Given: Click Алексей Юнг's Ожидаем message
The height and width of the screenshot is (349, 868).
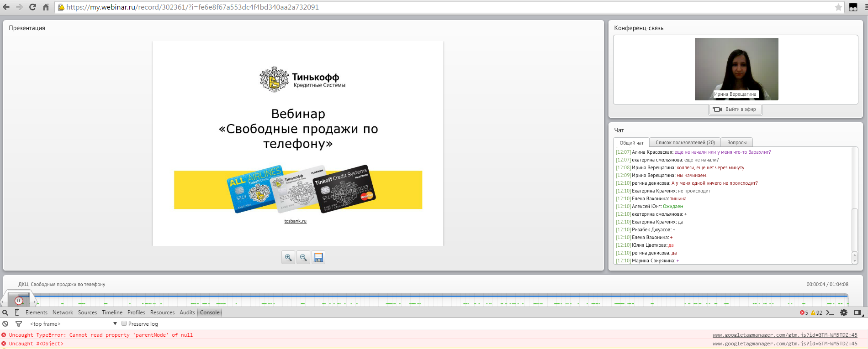Looking at the screenshot, I should point(649,207).
